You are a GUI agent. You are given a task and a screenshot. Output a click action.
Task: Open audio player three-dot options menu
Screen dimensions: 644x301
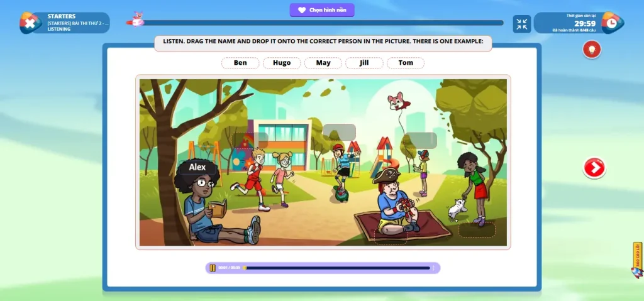coord(433,268)
